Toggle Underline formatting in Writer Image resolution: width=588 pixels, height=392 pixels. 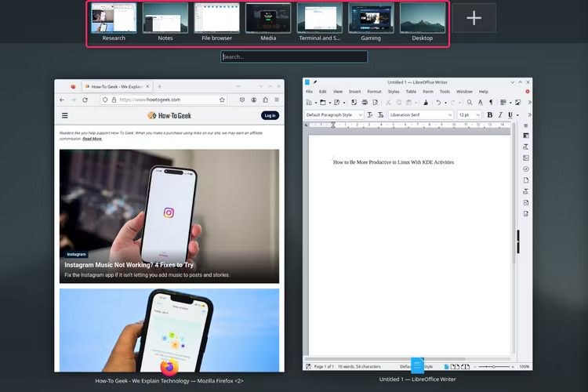point(510,114)
